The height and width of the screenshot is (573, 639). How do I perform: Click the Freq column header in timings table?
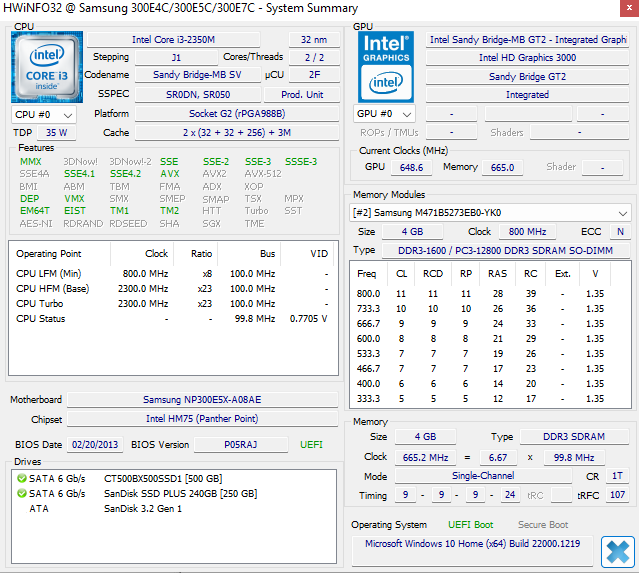366,273
